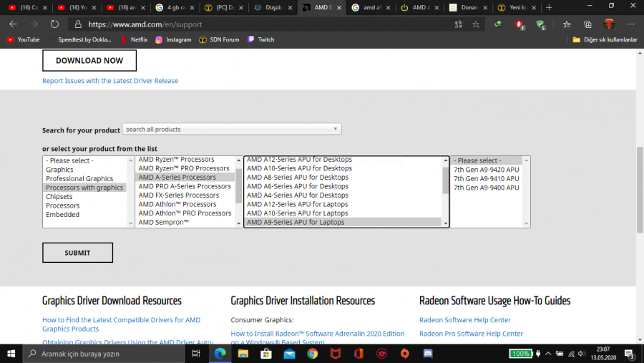Select AMD Ryzen PRO Processors
The height and width of the screenshot is (363, 644).
[184, 168]
